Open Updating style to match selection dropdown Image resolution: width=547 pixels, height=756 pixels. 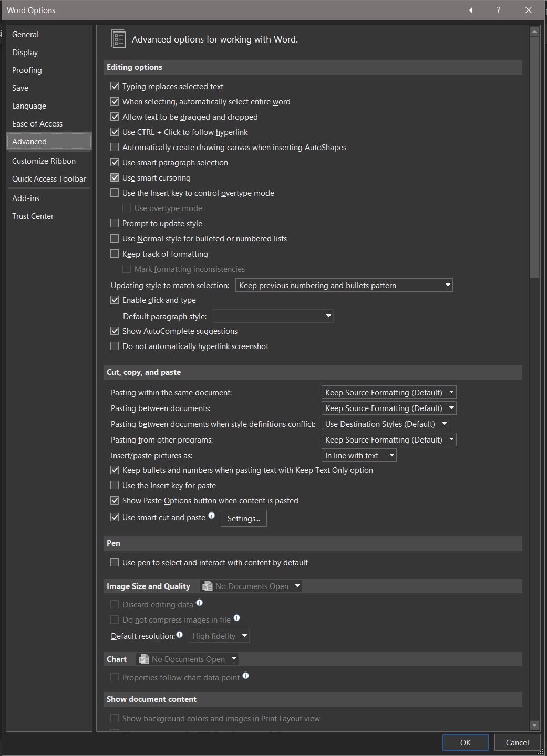click(x=344, y=285)
